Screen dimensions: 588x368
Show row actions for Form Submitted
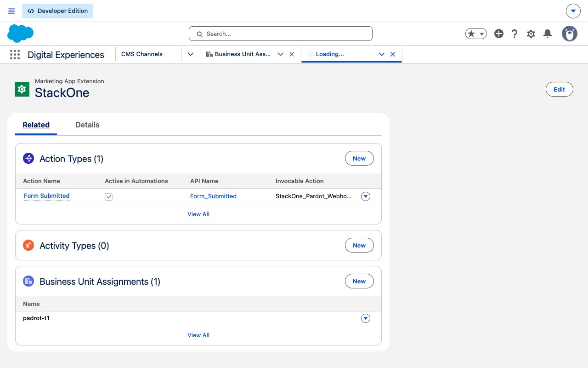click(366, 196)
